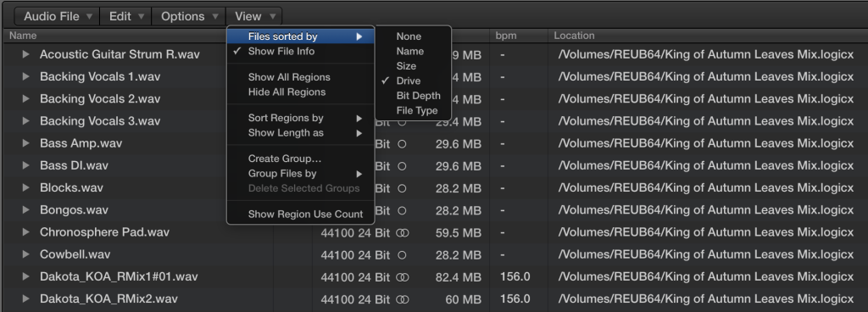Click bpm 156.0 for Dakota_KOA_RMix2.wav
The image size is (868, 312).
(515, 298)
